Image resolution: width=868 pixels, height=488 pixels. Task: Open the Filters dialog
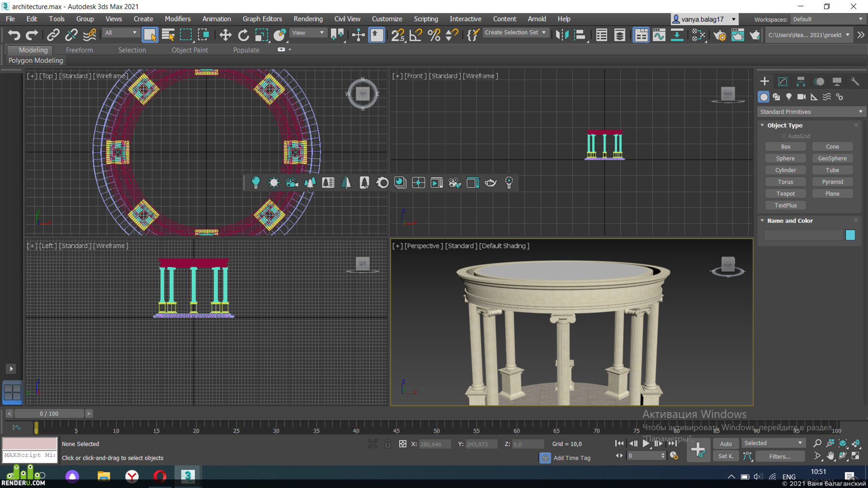[x=780, y=456]
